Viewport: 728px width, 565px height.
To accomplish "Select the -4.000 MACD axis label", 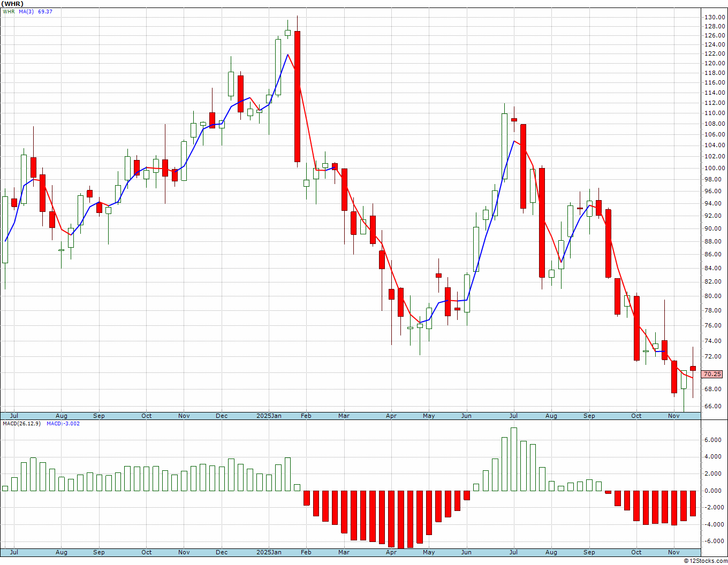I will 714,524.
